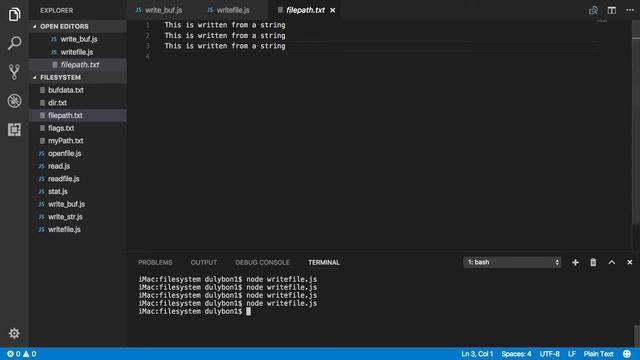Open write_str.js in the file tree
Screen dimensions: 640x360
tap(78, 217)
